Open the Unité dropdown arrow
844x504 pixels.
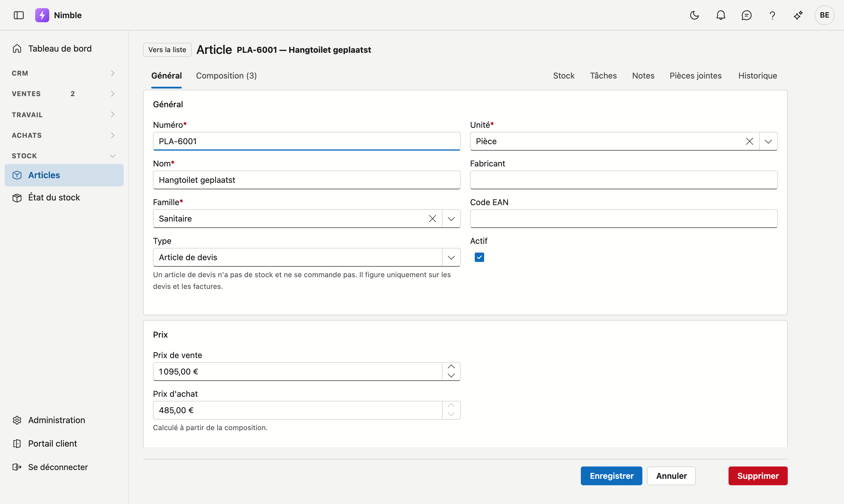(x=768, y=141)
